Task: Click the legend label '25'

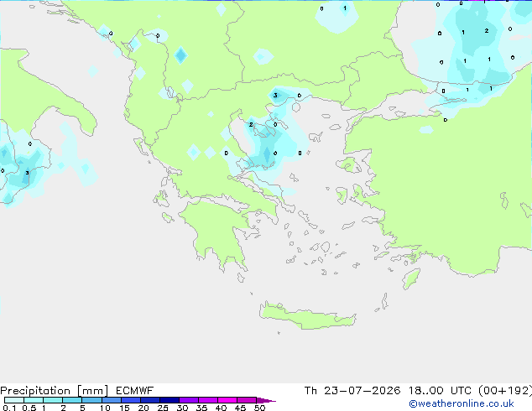Action: [x=163, y=408]
